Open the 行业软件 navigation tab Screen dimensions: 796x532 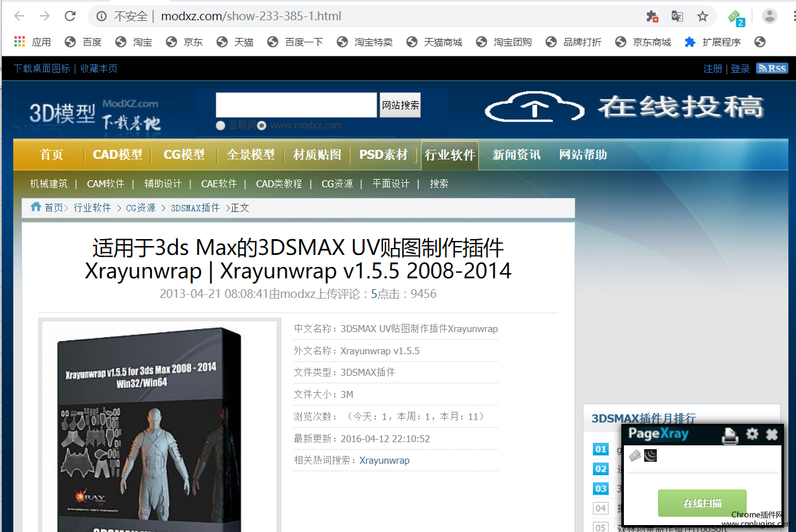coord(450,155)
